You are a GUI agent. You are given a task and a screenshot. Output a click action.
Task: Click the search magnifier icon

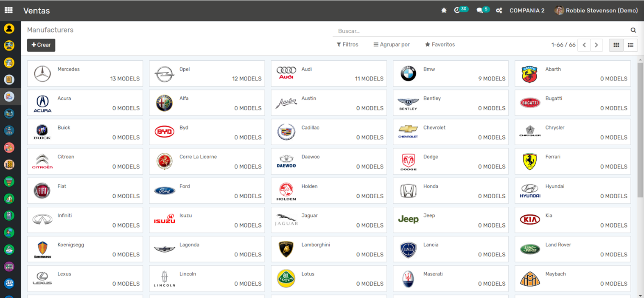point(633,30)
